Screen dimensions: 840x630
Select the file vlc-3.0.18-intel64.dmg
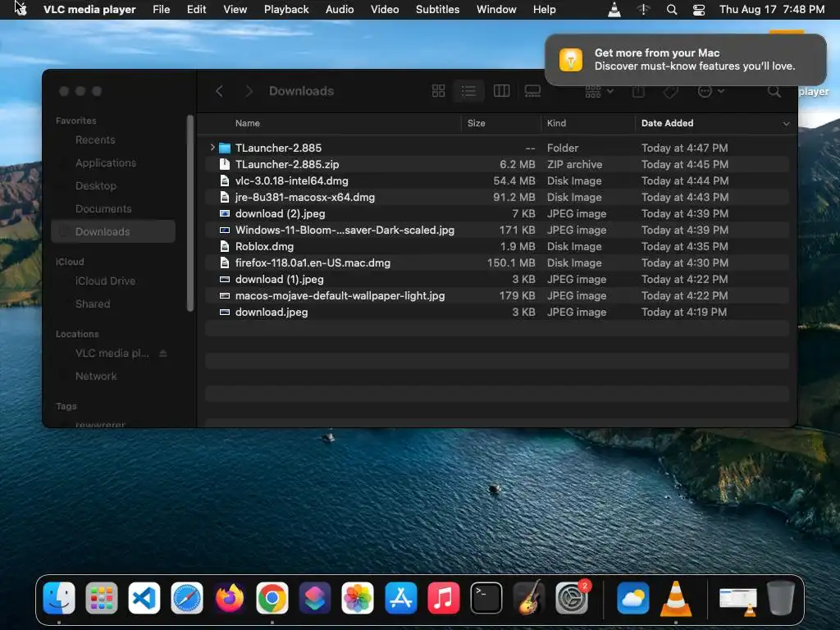496,180
